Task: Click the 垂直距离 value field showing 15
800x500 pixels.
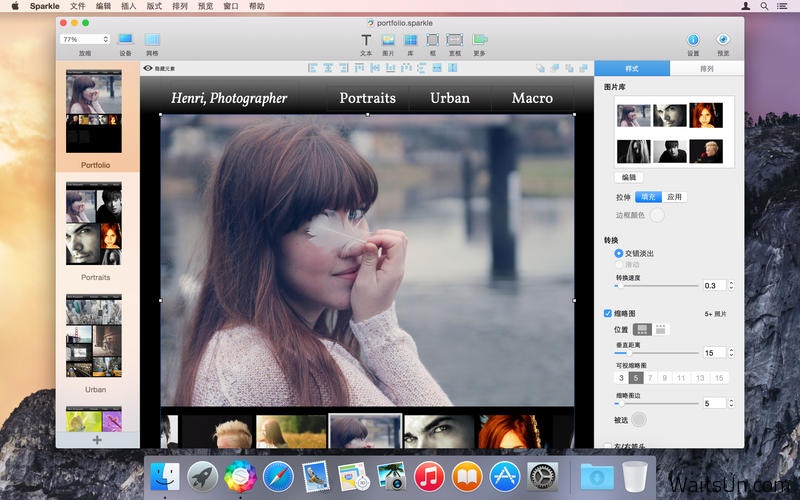Action: (715, 353)
